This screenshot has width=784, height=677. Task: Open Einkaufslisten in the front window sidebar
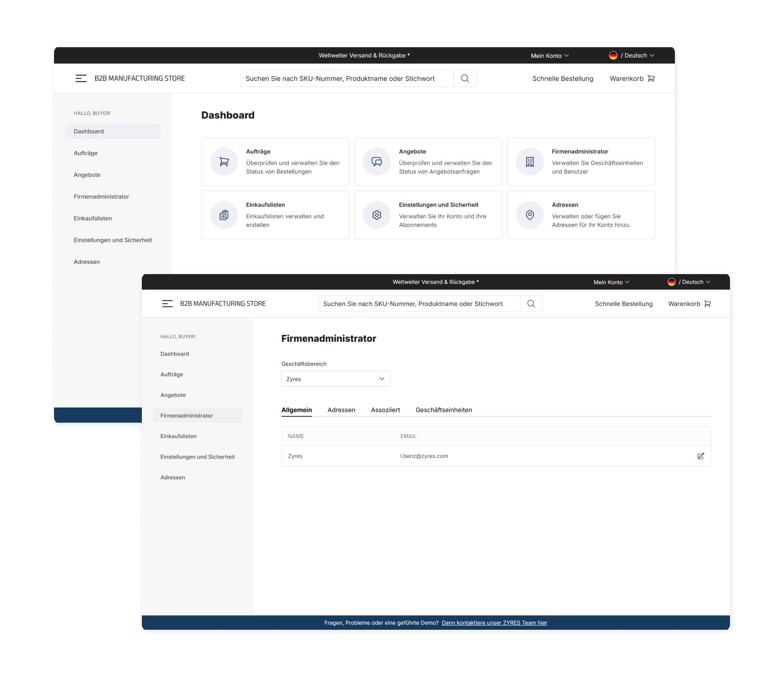click(x=179, y=436)
